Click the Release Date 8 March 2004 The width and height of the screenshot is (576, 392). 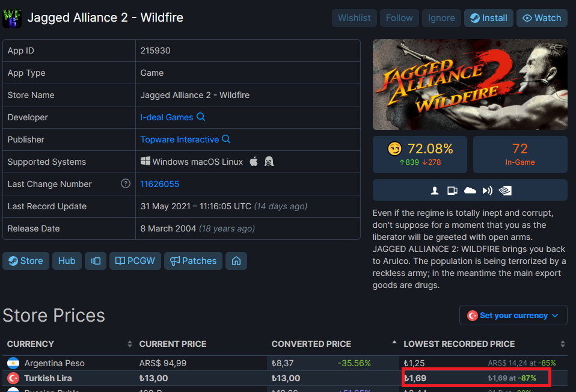pyautogui.click(x=168, y=228)
